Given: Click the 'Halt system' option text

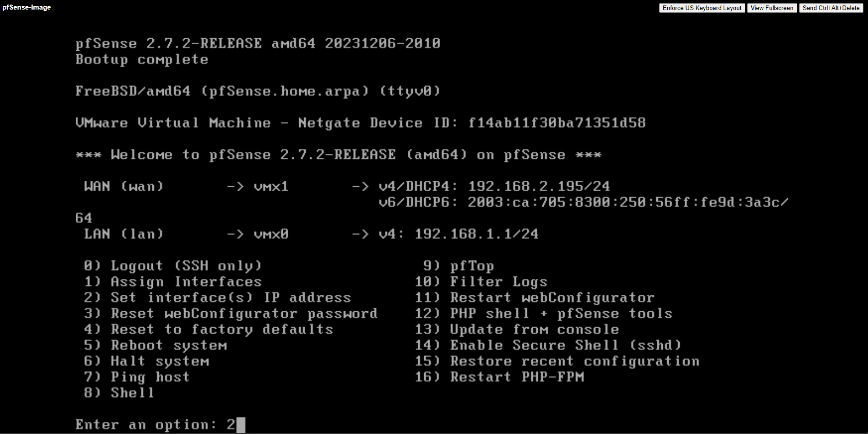Looking at the screenshot, I should click(x=160, y=361).
